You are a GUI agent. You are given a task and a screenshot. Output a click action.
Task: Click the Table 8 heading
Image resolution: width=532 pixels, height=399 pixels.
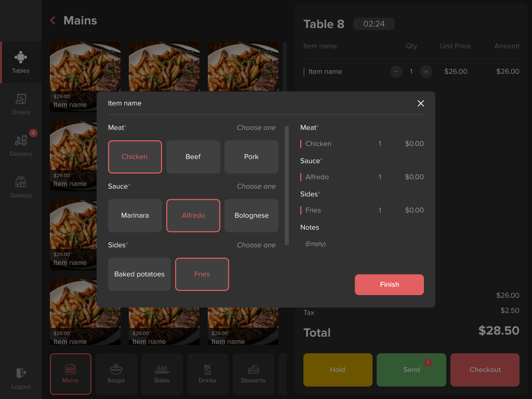pos(324,24)
